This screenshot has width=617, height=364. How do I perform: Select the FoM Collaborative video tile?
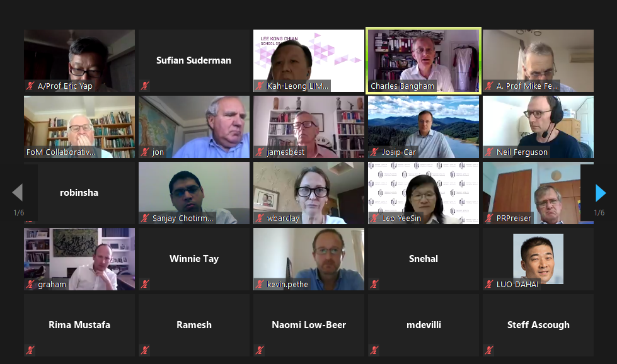(x=79, y=127)
